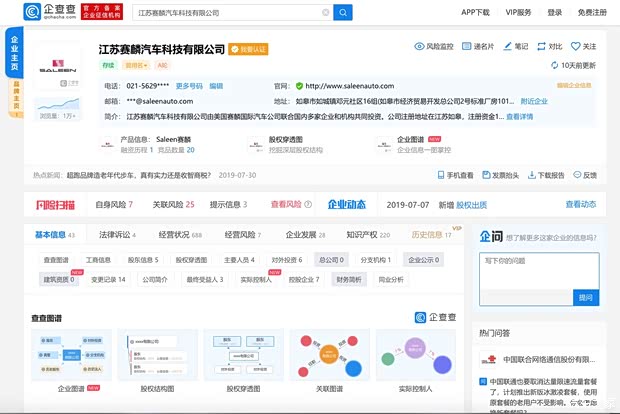Switch to the 法律诉讼 tab
The width and height of the screenshot is (620, 414).
116,235
